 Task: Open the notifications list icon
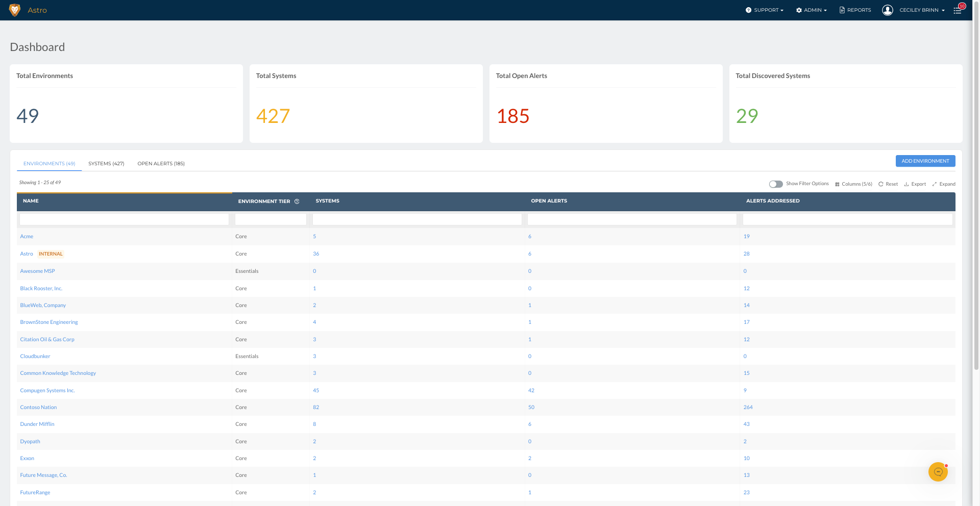[x=958, y=10]
